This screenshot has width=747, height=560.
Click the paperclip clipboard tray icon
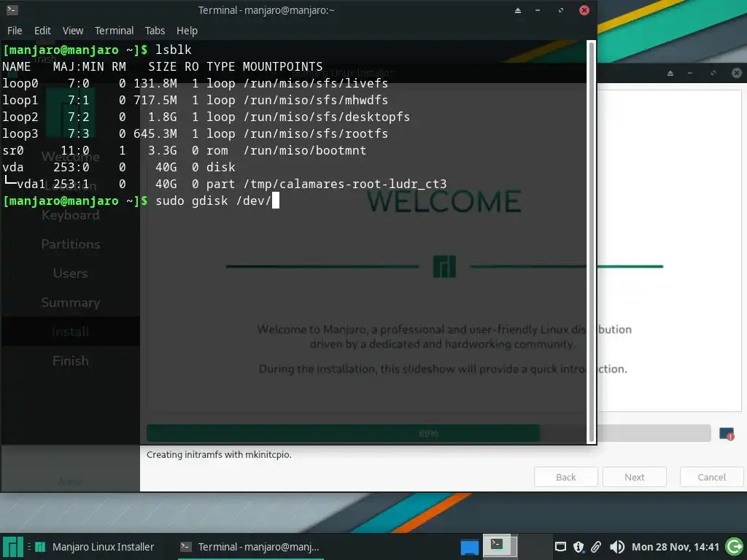pyautogui.click(x=596, y=547)
